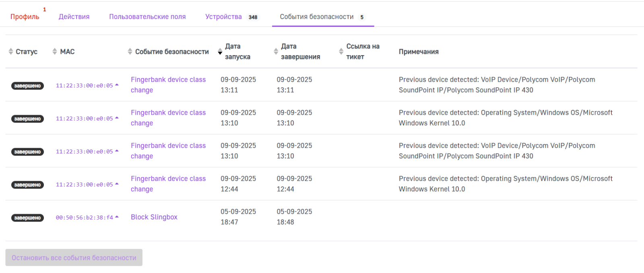Sort table by MAC column

click(64, 52)
